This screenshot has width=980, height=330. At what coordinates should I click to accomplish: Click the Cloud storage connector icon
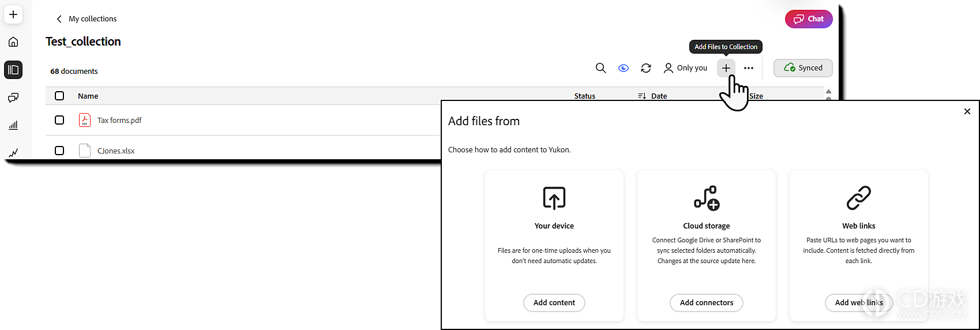707,198
